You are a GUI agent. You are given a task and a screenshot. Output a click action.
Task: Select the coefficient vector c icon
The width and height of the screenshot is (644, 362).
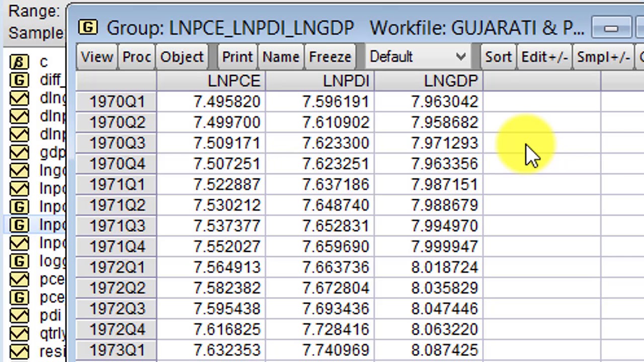tap(19, 62)
